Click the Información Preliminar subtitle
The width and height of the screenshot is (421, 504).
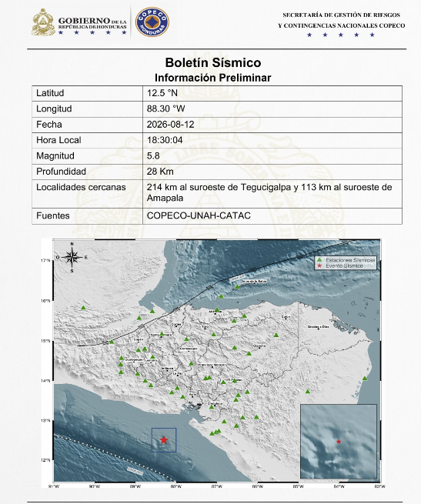(x=213, y=78)
